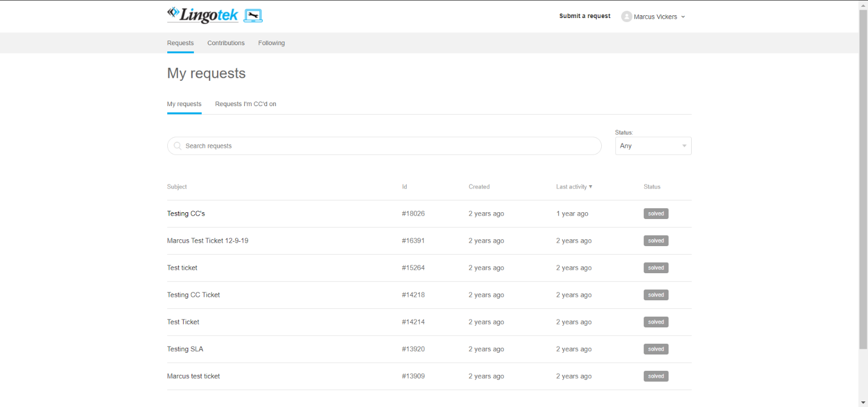Open Marcus Test Ticket 12-9-19
The width and height of the screenshot is (868, 407).
coord(207,241)
